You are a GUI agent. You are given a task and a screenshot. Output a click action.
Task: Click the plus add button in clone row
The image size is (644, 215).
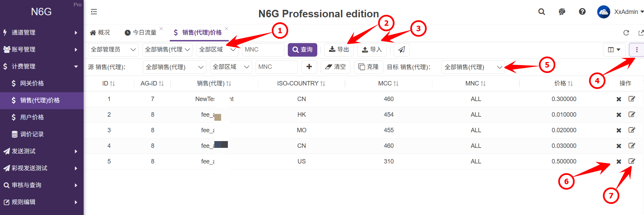(x=309, y=67)
